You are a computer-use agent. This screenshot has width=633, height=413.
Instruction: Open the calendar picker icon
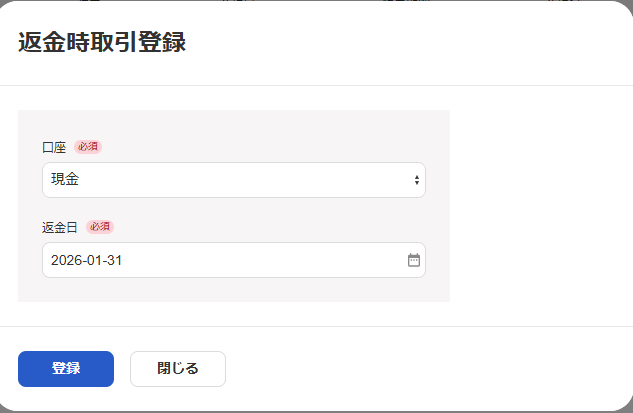tap(414, 260)
